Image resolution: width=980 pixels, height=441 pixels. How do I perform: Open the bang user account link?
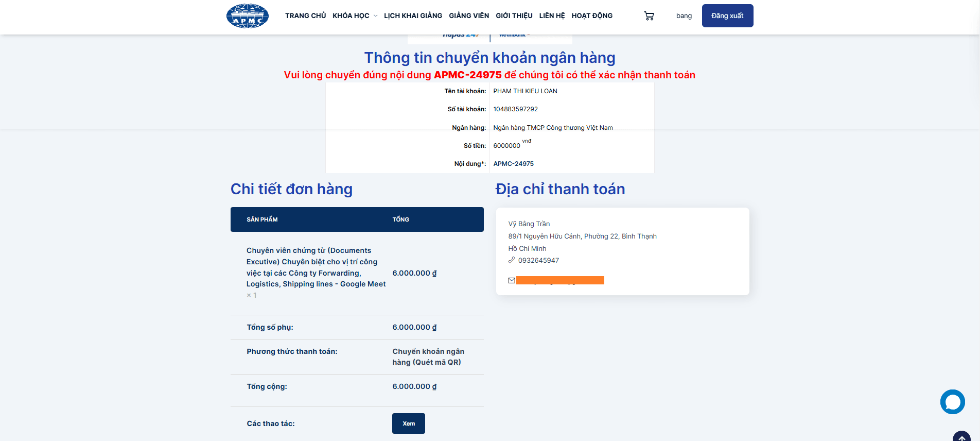[684, 16]
